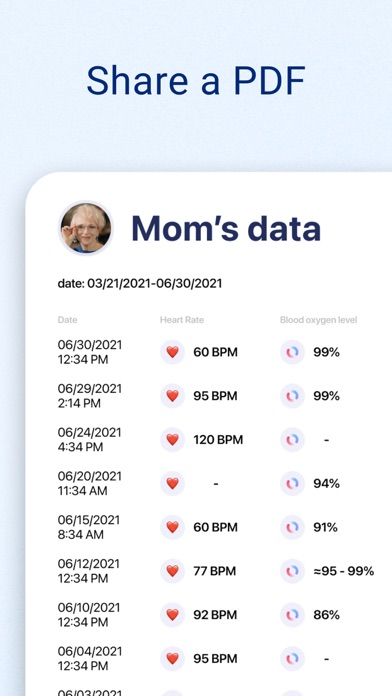Viewport: 392px width, 696px height.
Task: Click heart icon for 06/30/2021 entry
Action: click(172, 352)
